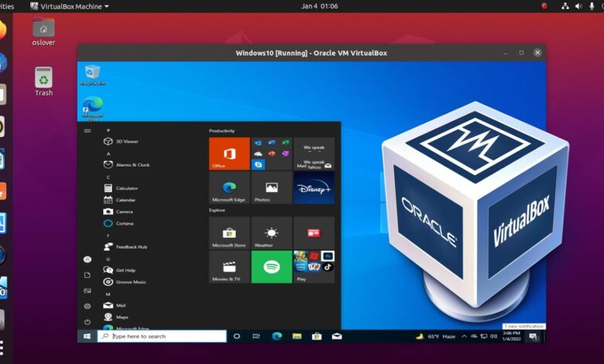Open the Photos tile
This screenshot has height=364, width=604.
coord(272,187)
